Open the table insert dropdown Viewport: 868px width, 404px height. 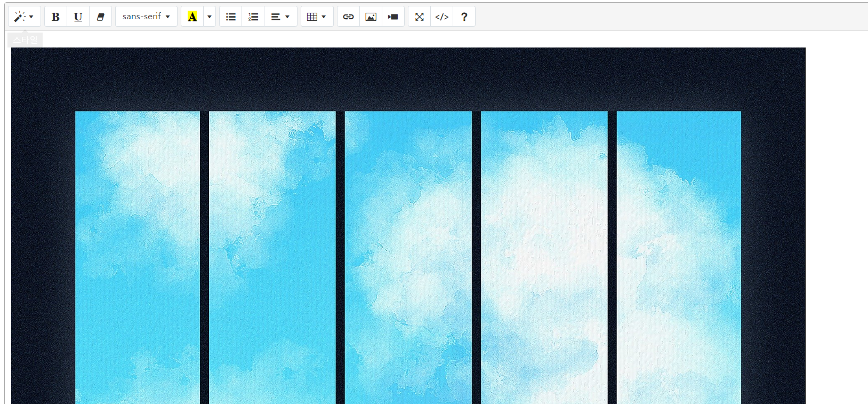click(317, 17)
